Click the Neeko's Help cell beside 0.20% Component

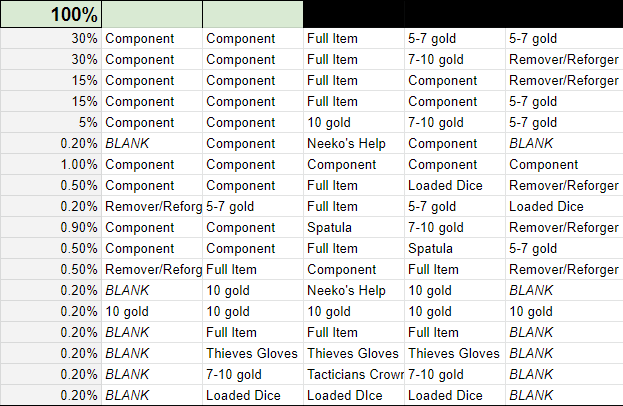(x=354, y=143)
